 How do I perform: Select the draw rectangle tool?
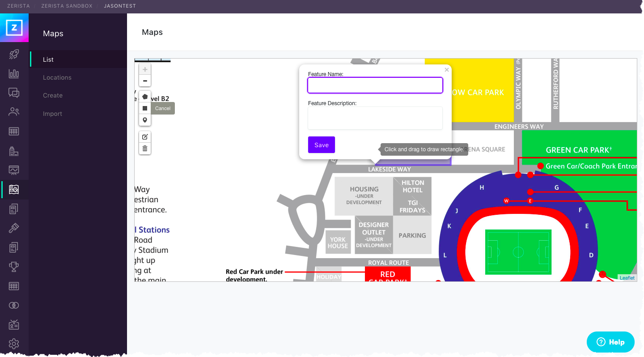(145, 108)
